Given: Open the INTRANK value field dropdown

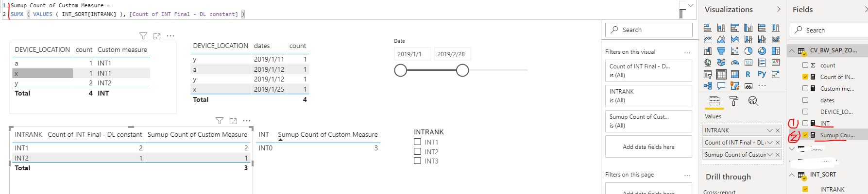Looking at the screenshot, I should [x=769, y=130].
